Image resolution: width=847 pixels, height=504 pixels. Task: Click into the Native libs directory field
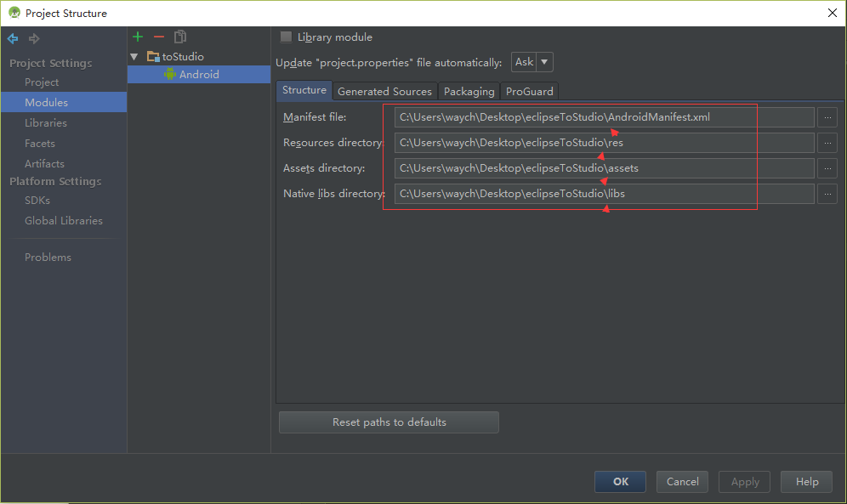[604, 194]
